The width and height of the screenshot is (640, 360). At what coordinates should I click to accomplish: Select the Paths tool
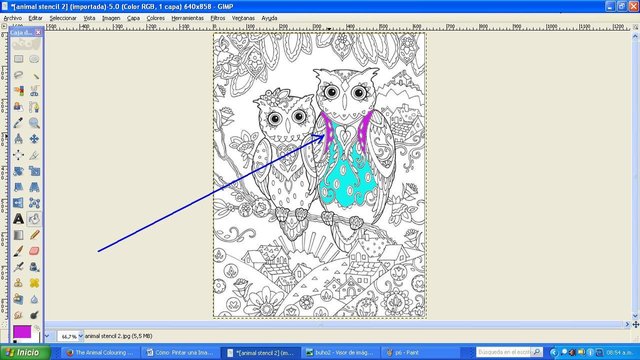click(x=34, y=107)
